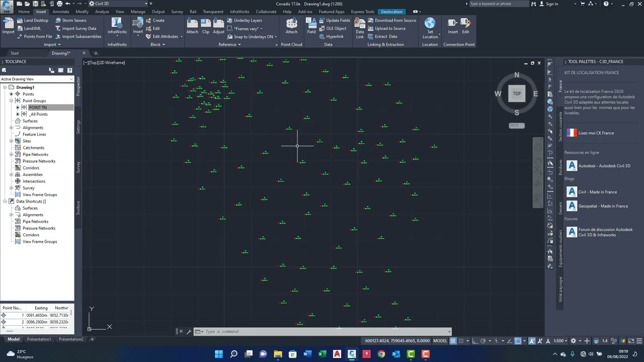Open the Insert ribbon tab
Image resolution: width=644 pixels, height=362 pixels.
(41, 12)
